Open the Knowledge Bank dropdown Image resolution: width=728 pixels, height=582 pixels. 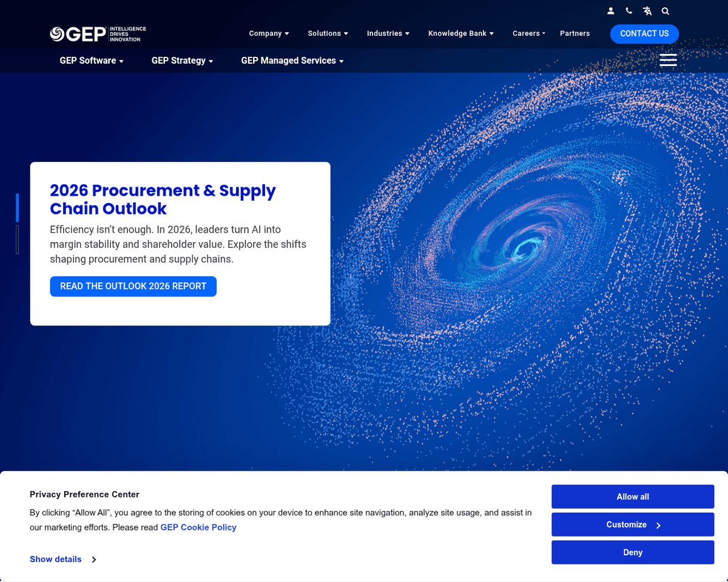click(x=460, y=33)
